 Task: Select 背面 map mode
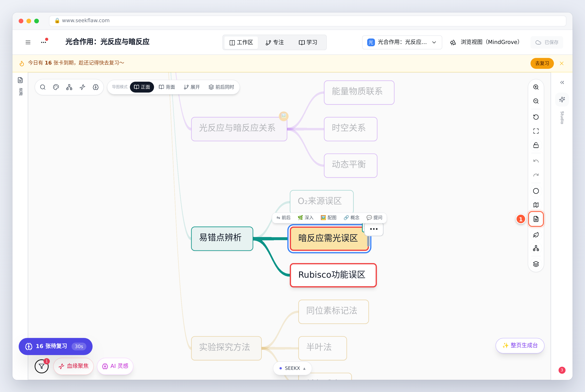pos(167,87)
